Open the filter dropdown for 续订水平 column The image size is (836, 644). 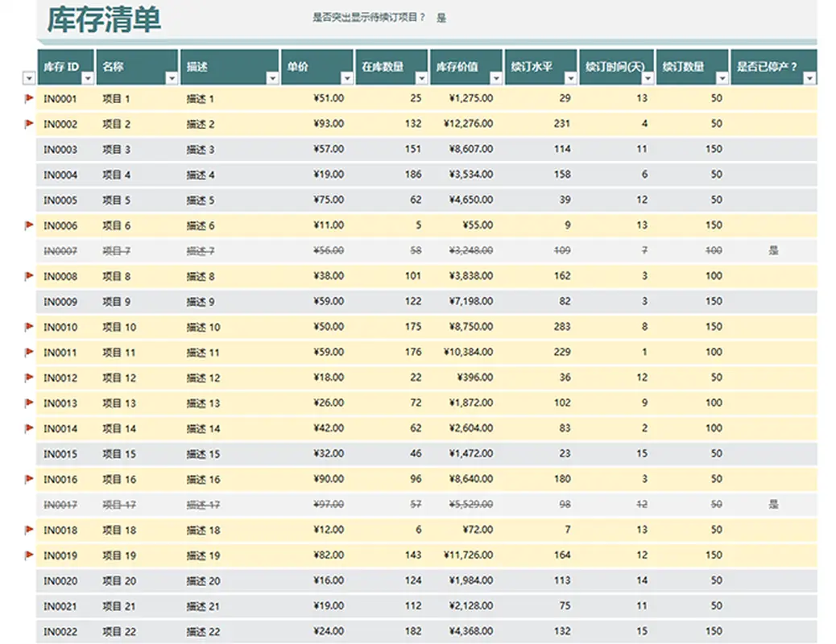click(571, 78)
